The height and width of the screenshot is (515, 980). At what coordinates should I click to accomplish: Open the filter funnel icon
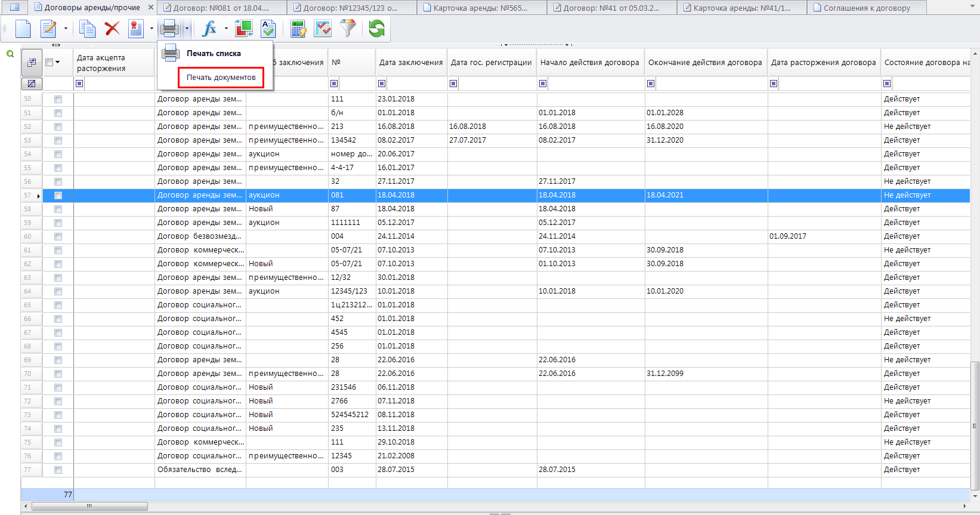pos(348,29)
